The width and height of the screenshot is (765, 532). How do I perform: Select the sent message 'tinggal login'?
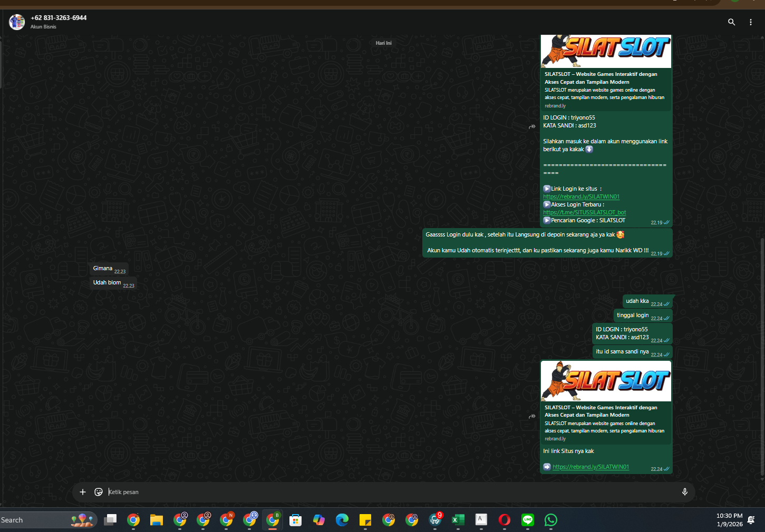pos(643,316)
